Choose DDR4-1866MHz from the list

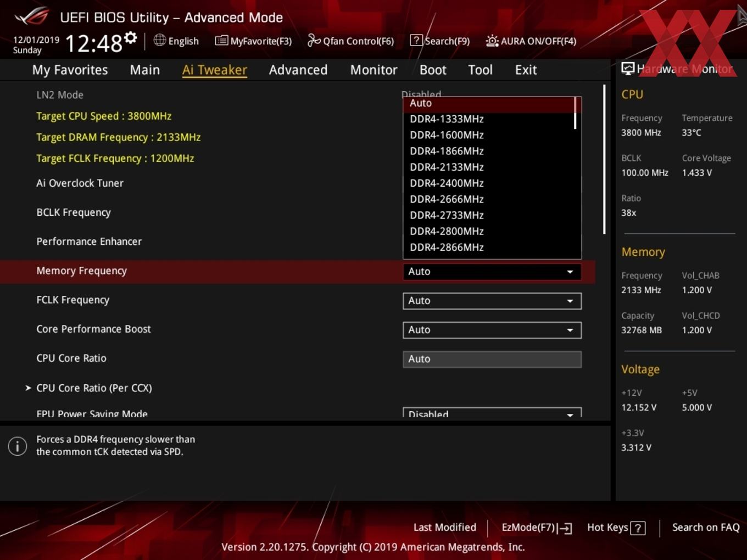(x=489, y=151)
